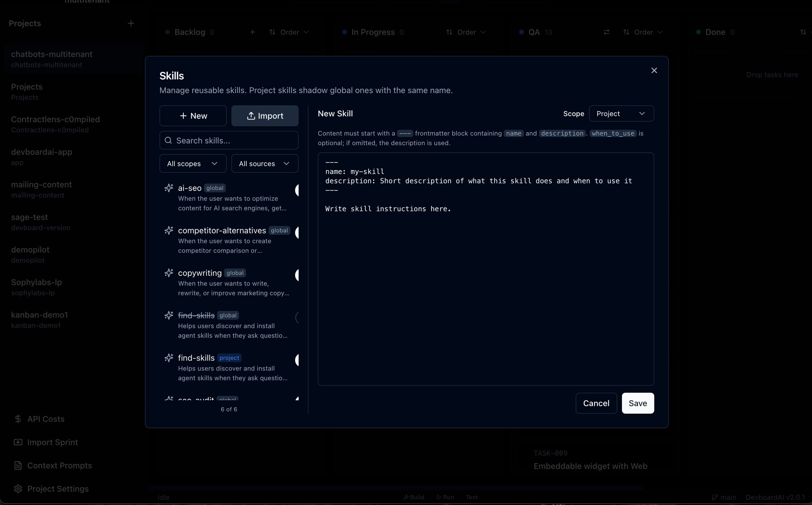Click into the skill content editor
The width and height of the screenshot is (812, 505).
click(485, 269)
